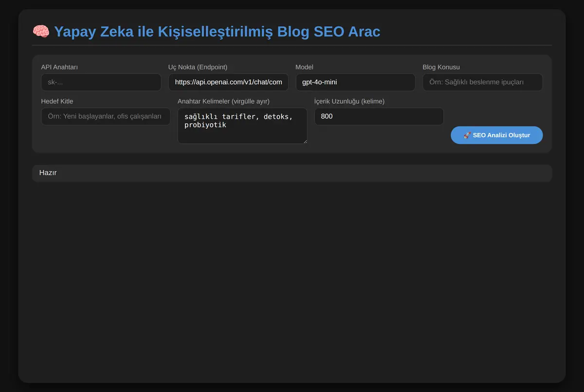Click the Blog Konusu input field

tap(483, 82)
